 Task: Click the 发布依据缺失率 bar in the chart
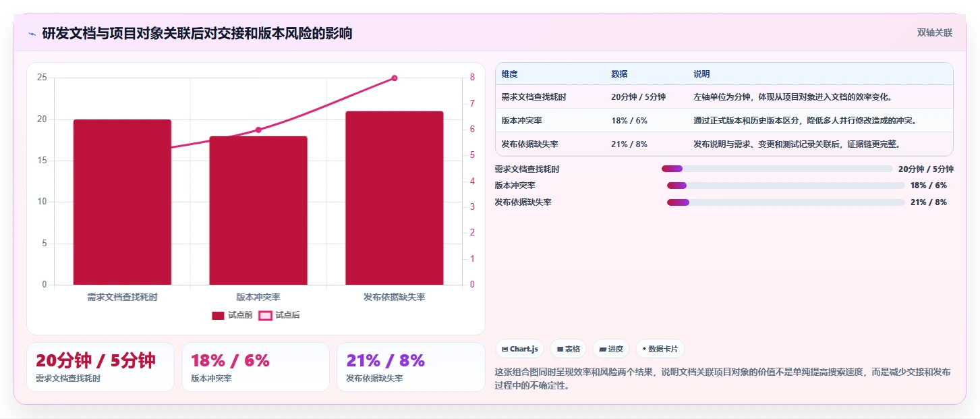(395, 198)
